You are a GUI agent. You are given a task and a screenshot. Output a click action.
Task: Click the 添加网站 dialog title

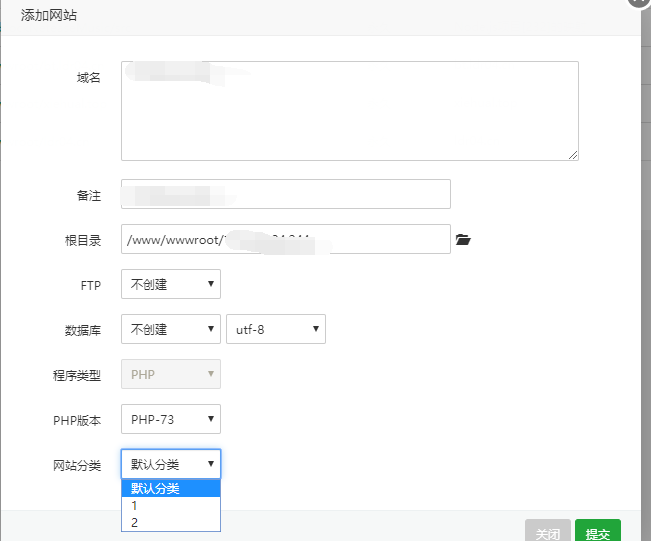point(49,15)
